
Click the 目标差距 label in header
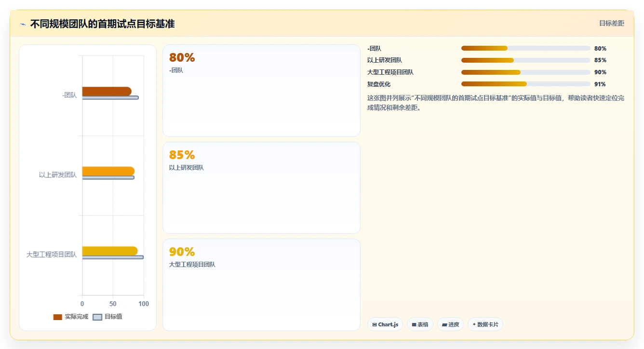pos(611,23)
